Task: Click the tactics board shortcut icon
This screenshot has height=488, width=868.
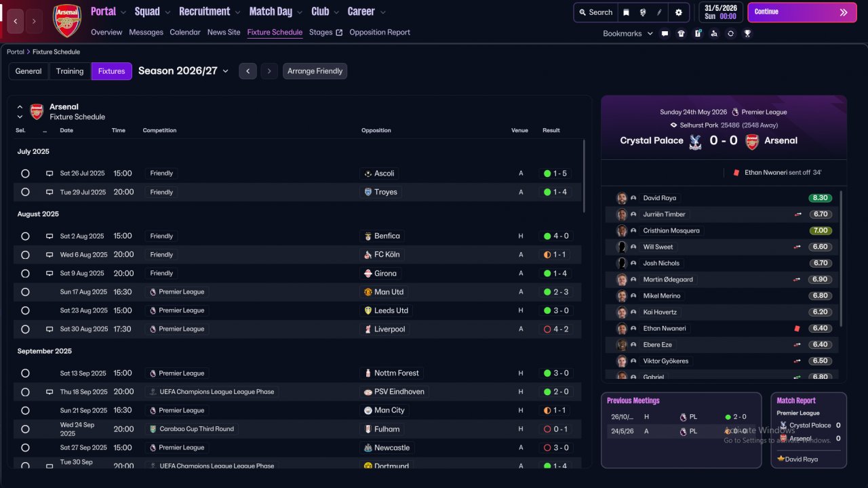Action: [698, 33]
